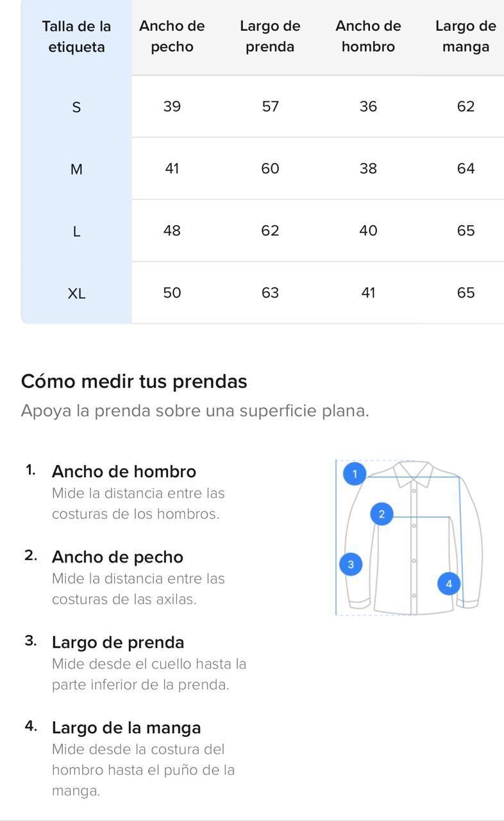Click the blue marker 2 on shirt diagram
This screenshot has width=504, height=821.
click(x=382, y=514)
